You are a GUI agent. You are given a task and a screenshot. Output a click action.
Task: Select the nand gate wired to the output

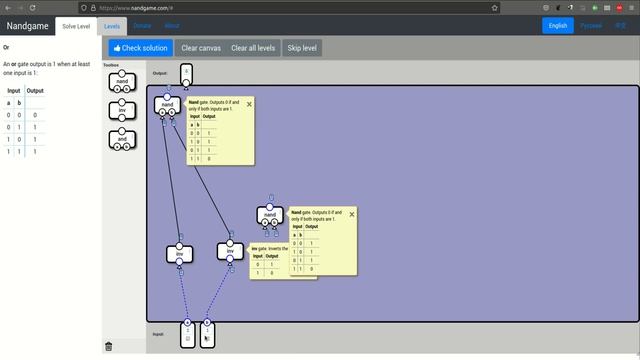(167, 105)
